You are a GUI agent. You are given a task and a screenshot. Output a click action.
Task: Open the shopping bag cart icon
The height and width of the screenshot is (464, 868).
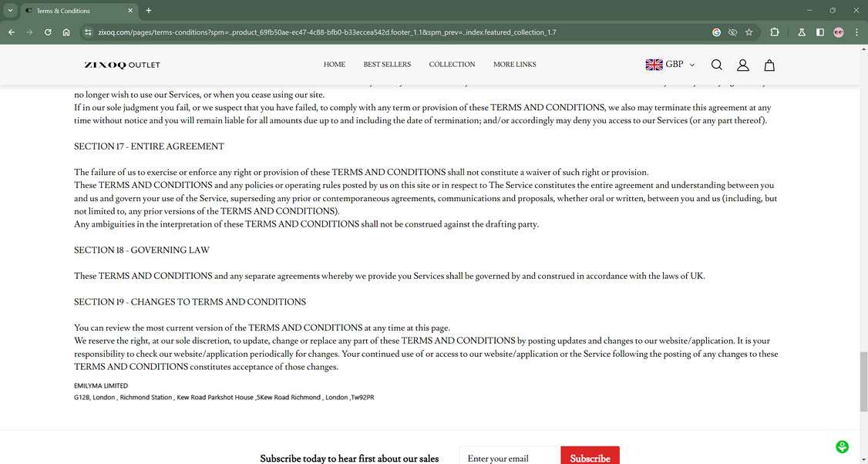(769, 65)
